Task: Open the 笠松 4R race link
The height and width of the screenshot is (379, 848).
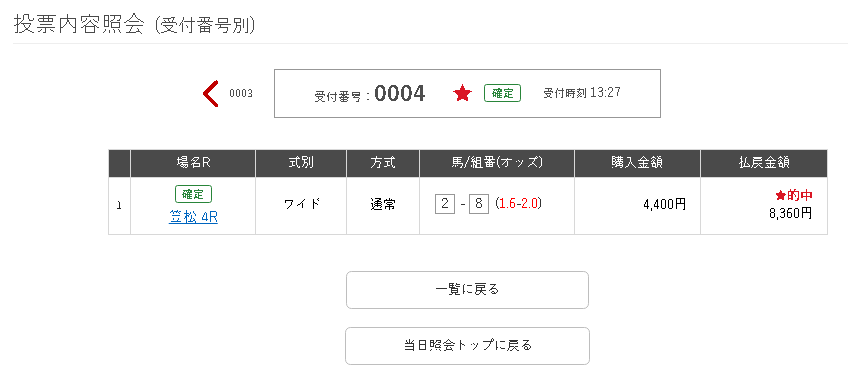Action: coord(193,217)
